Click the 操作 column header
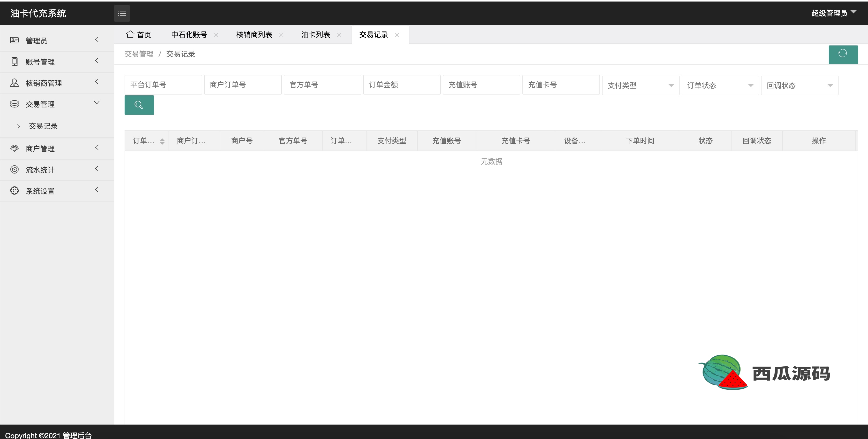 (x=819, y=141)
